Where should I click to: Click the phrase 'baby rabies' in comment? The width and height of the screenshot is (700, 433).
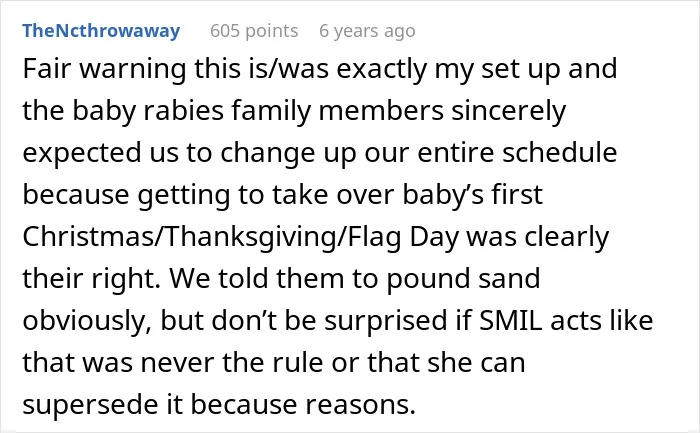pos(148,110)
